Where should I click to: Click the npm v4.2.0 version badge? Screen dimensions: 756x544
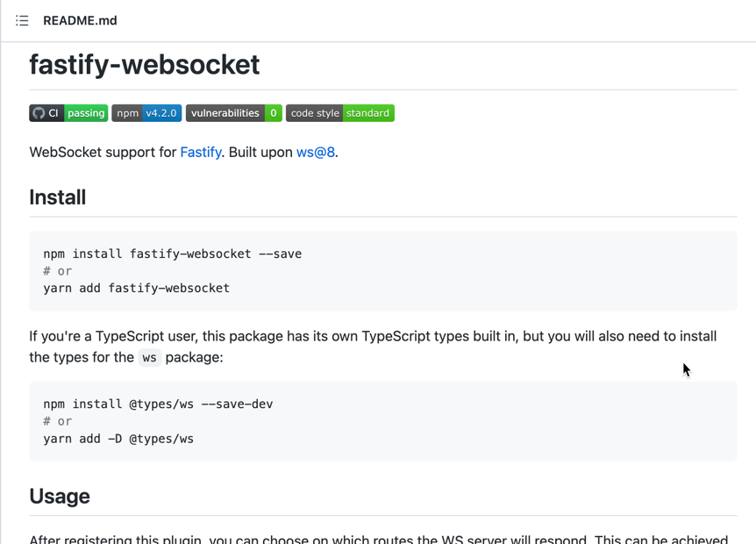point(146,112)
